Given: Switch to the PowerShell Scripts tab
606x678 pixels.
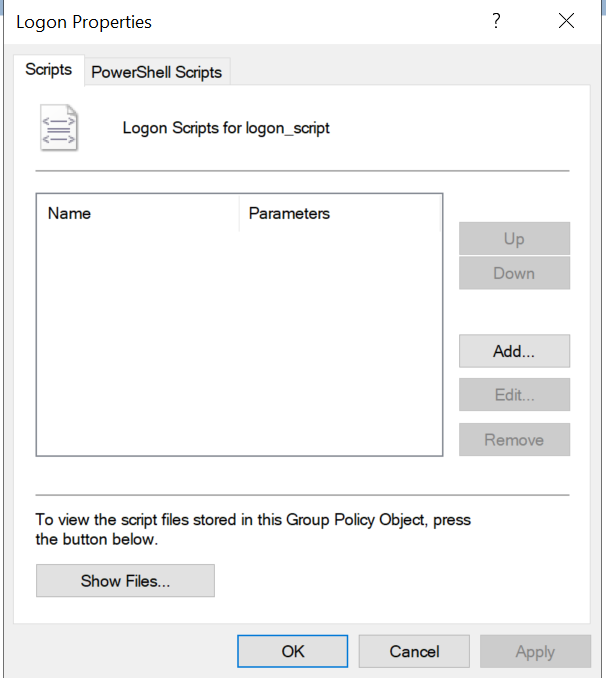Looking at the screenshot, I should click(x=158, y=72).
